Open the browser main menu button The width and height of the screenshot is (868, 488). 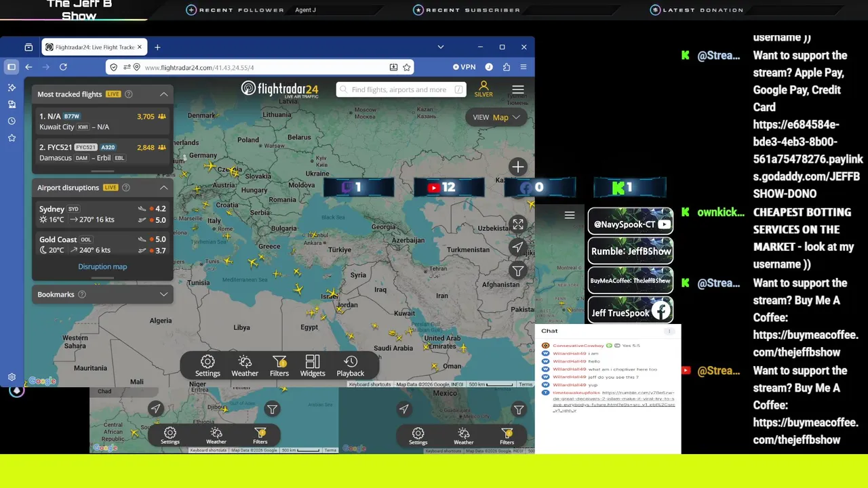524,67
